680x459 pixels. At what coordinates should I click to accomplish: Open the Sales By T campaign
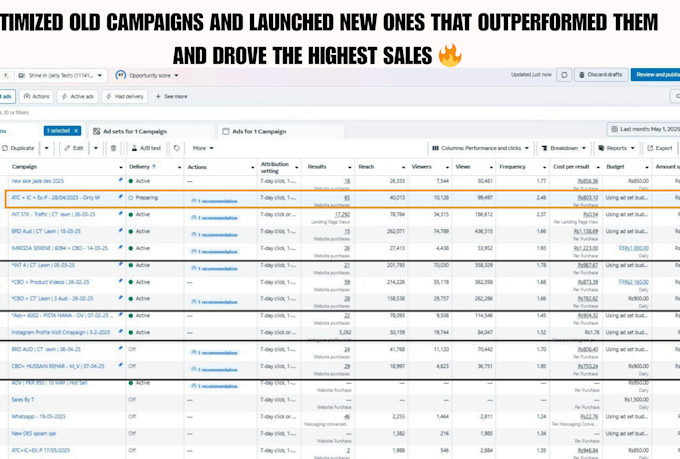[23, 400]
